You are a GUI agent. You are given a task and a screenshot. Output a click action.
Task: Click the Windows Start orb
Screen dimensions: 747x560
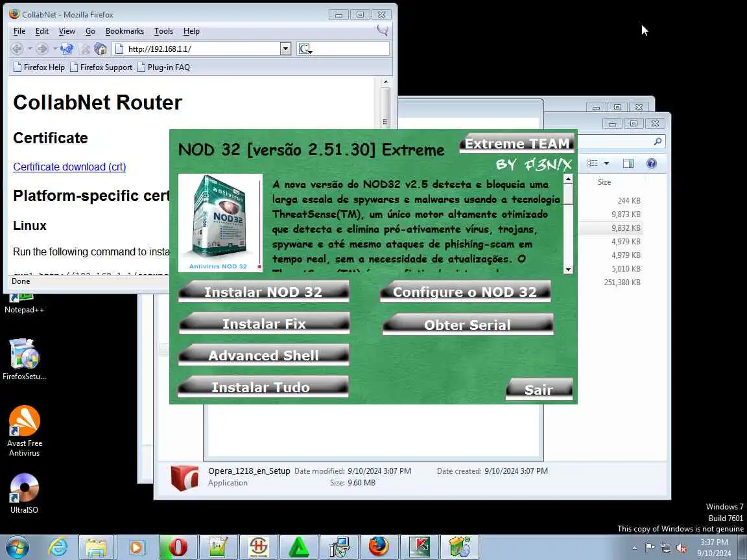[x=18, y=547]
